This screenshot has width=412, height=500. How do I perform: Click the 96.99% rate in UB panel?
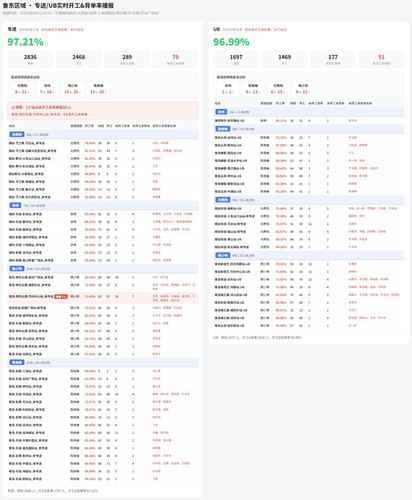pyautogui.click(x=231, y=42)
